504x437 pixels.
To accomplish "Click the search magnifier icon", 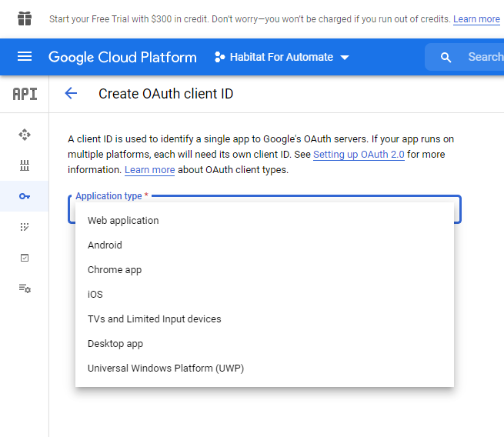I will click(x=446, y=57).
